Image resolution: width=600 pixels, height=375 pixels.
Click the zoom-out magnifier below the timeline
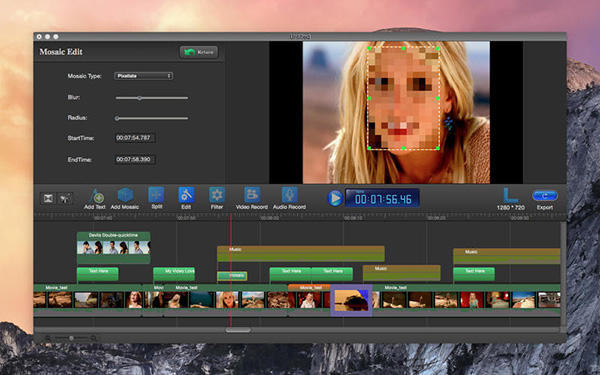[48, 338]
